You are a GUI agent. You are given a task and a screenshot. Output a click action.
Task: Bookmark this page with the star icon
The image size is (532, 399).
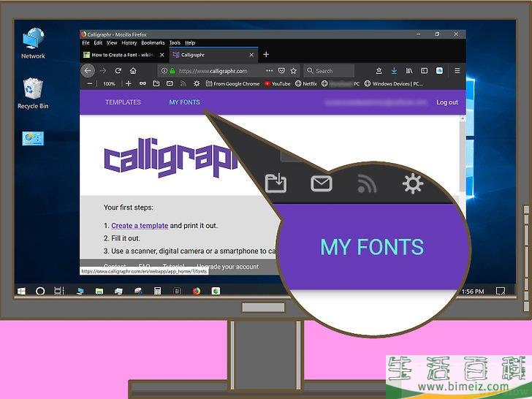tap(294, 71)
